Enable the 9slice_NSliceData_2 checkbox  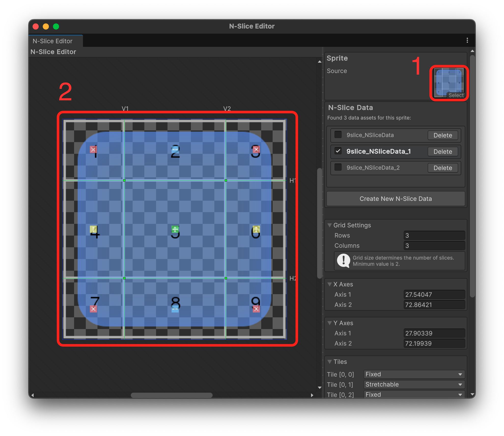pos(338,167)
